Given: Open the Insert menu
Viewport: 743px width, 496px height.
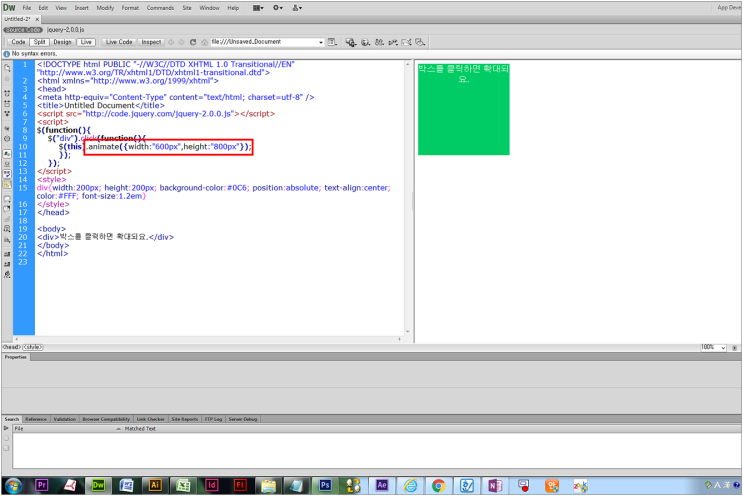Looking at the screenshot, I should (x=82, y=8).
